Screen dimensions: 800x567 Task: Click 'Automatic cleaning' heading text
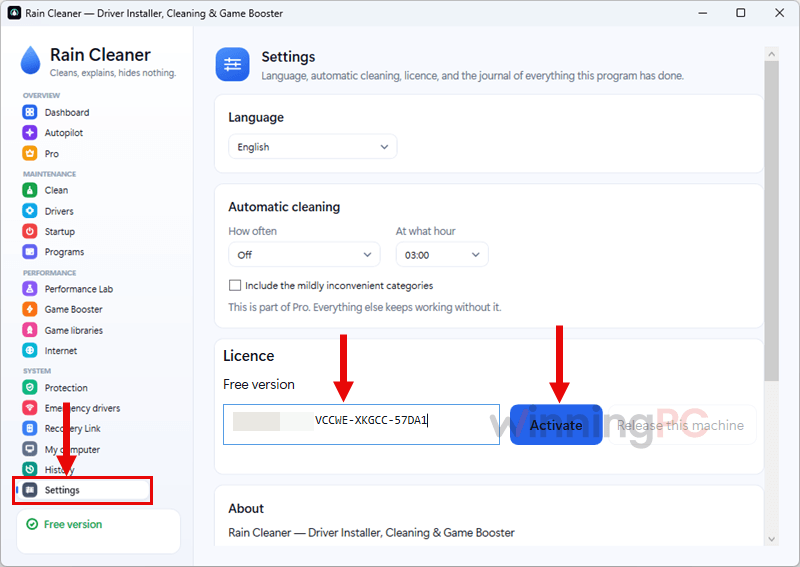284,207
